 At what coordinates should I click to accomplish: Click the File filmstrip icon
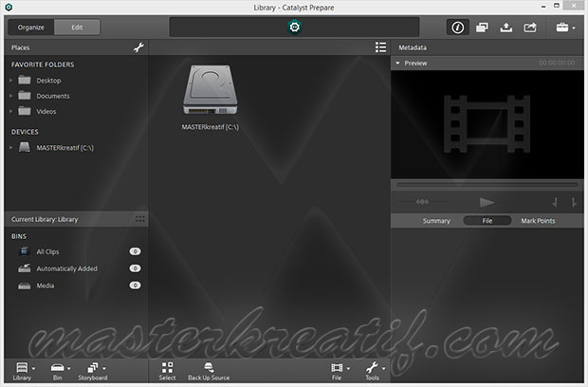337,368
